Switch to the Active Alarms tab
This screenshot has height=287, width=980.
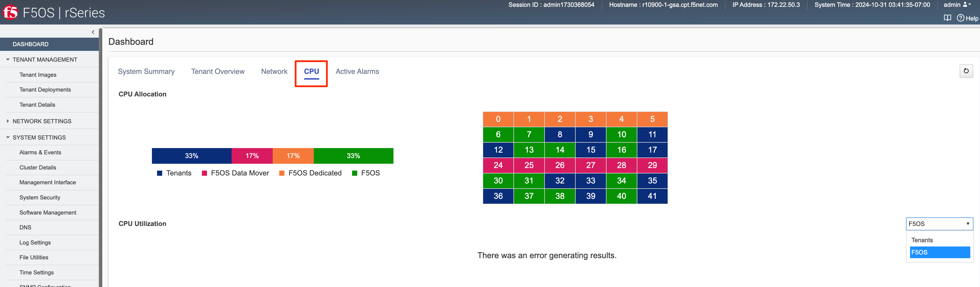pyautogui.click(x=357, y=72)
